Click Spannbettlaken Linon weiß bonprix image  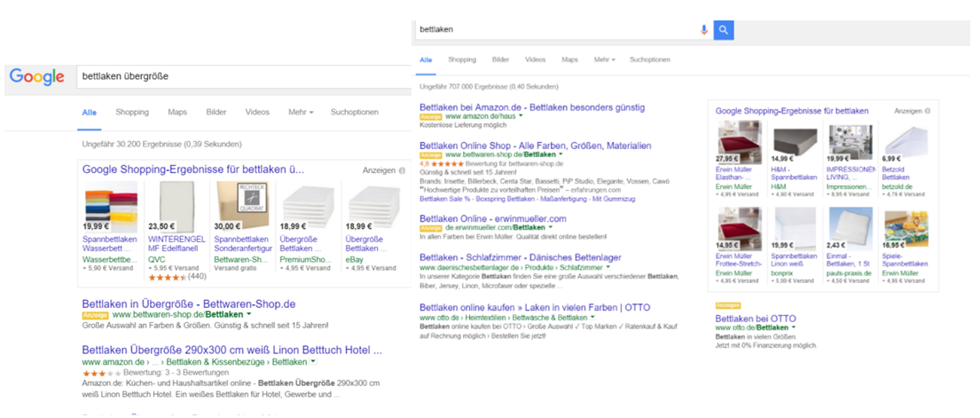tap(795, 228)
